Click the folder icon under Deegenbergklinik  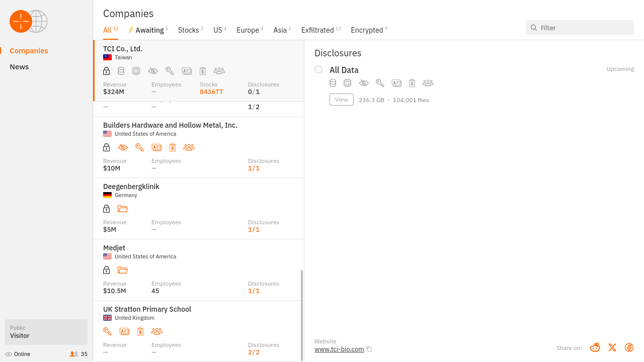[x=122, y=209]
